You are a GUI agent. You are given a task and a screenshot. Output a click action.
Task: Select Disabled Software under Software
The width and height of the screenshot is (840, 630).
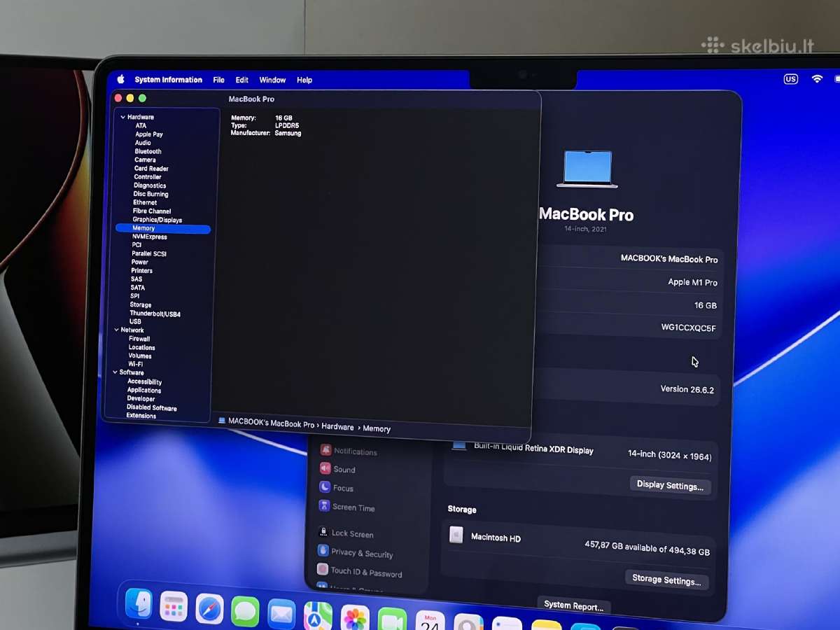pos(152,407)
